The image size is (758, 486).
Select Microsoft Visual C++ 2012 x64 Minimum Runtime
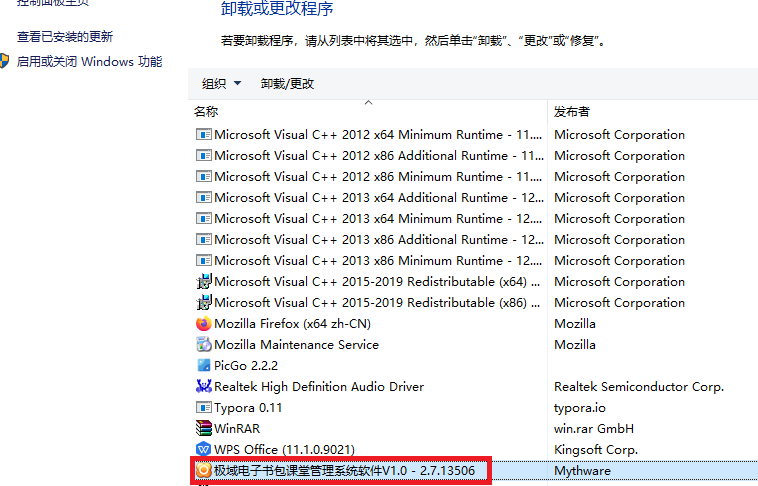[378, 134]
